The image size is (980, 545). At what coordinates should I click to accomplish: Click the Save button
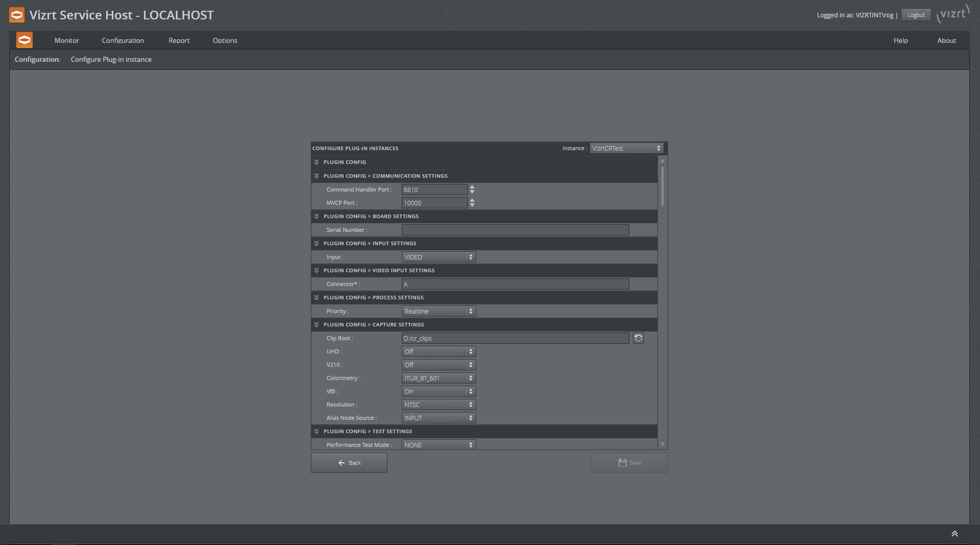pyautogui.click(x=629, y=463)
